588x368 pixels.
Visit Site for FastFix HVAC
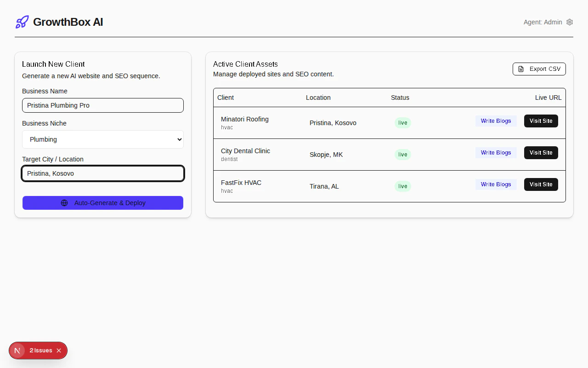click(541, 184)
